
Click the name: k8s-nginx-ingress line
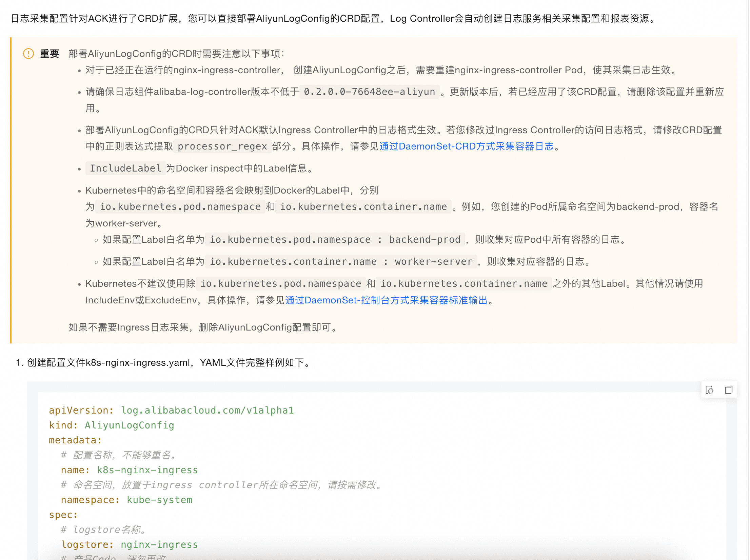(x=129, y=470)
